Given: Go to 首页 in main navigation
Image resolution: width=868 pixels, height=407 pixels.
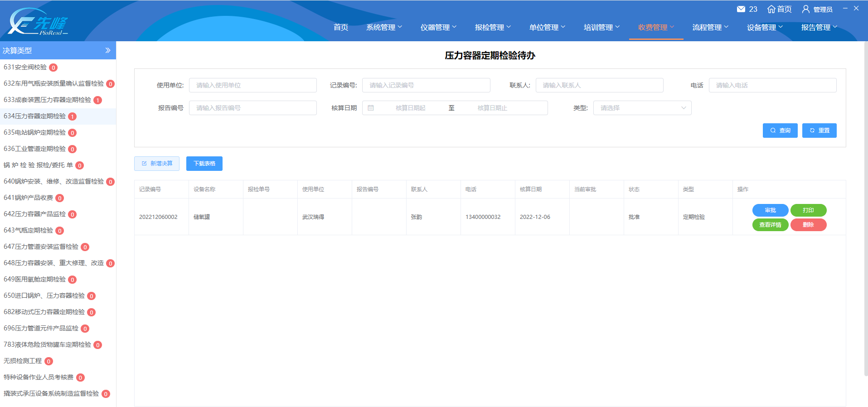Looking at the screenshot, I should (x=341, y=27).
